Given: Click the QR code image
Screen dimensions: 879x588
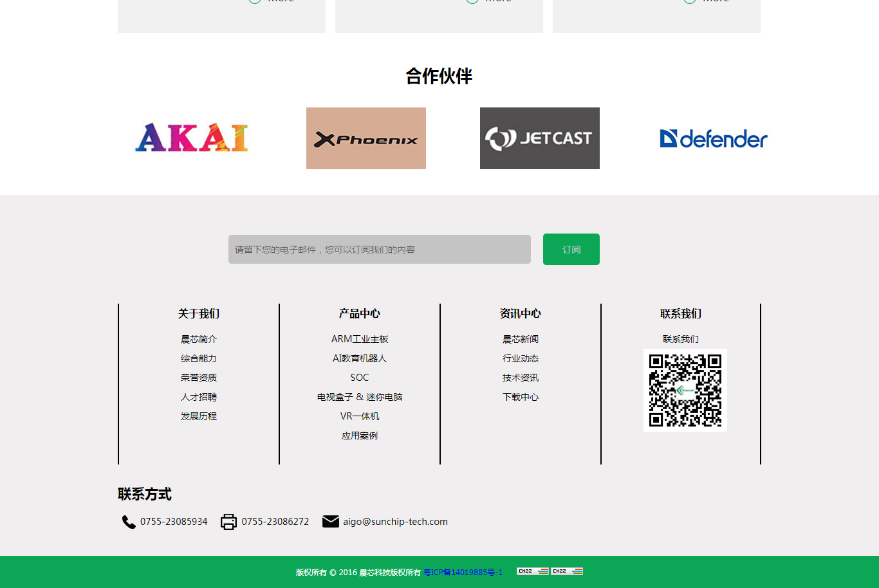Looking at the screenshot, I should [685, 390].
